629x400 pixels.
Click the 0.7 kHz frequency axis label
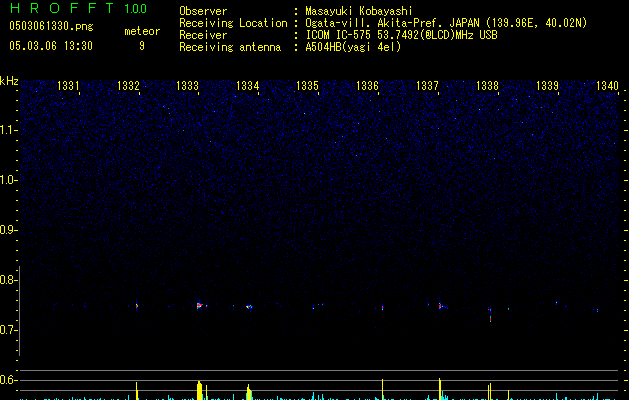coord(8,330)
